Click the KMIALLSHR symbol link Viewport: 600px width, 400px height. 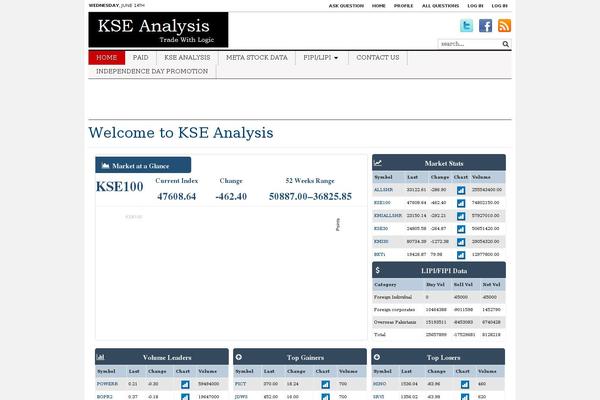pyautogui.click(x=388, y=216)
